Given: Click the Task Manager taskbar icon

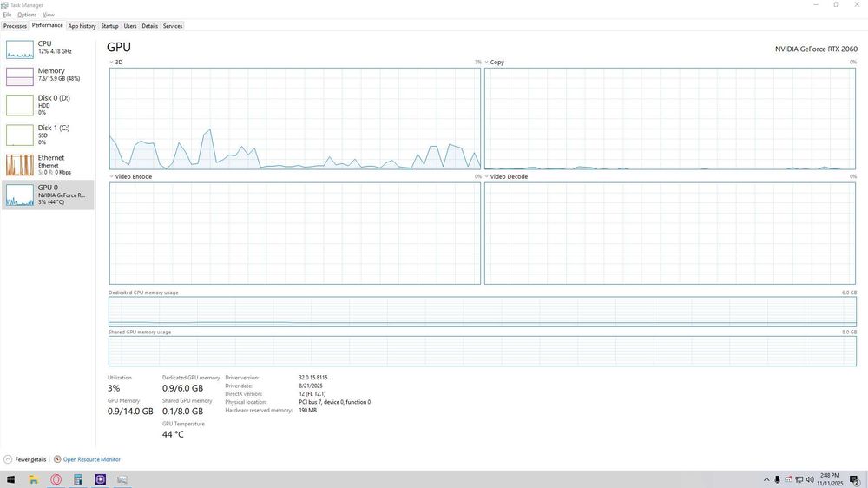Looking at the screenshot, I should (x=122, y=479).
